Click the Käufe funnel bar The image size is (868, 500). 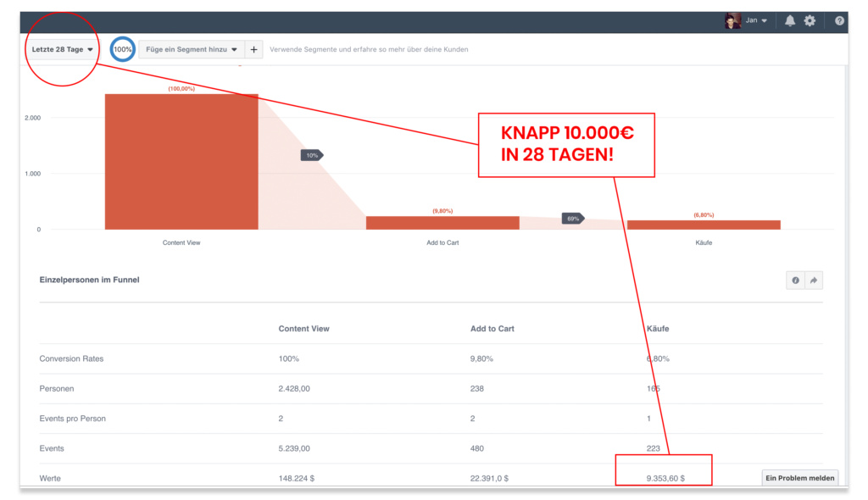point(704,225)
